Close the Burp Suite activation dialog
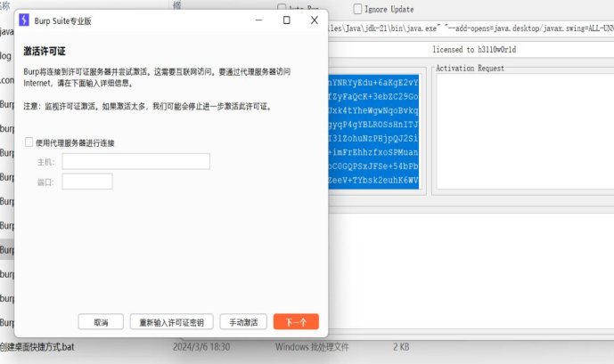 pyautogui.click(x=315, y=20)
